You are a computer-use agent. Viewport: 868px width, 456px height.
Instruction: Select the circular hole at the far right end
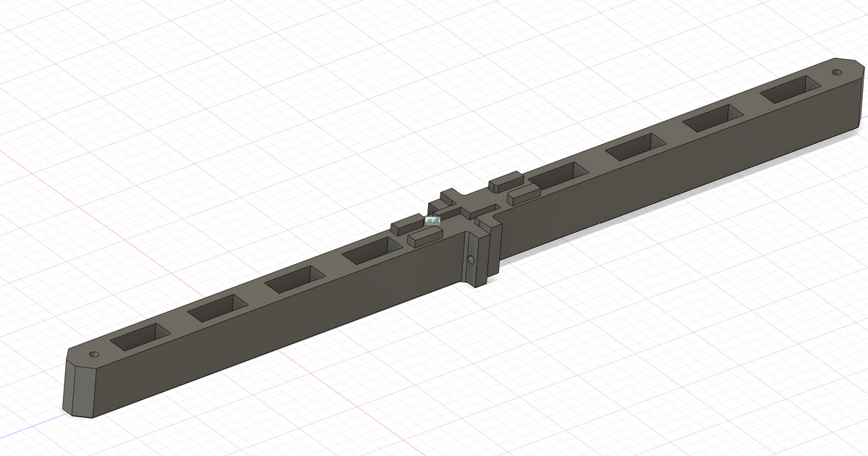point(838,72)
